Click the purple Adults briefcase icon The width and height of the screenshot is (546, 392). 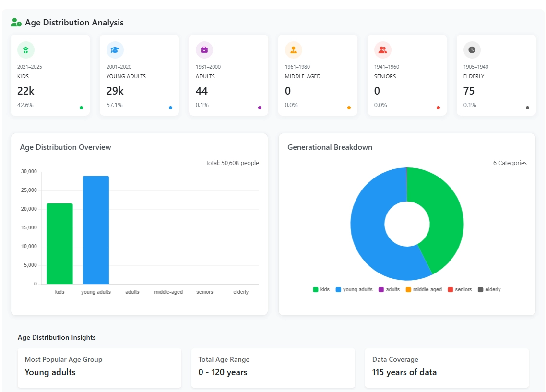(204, 50)
